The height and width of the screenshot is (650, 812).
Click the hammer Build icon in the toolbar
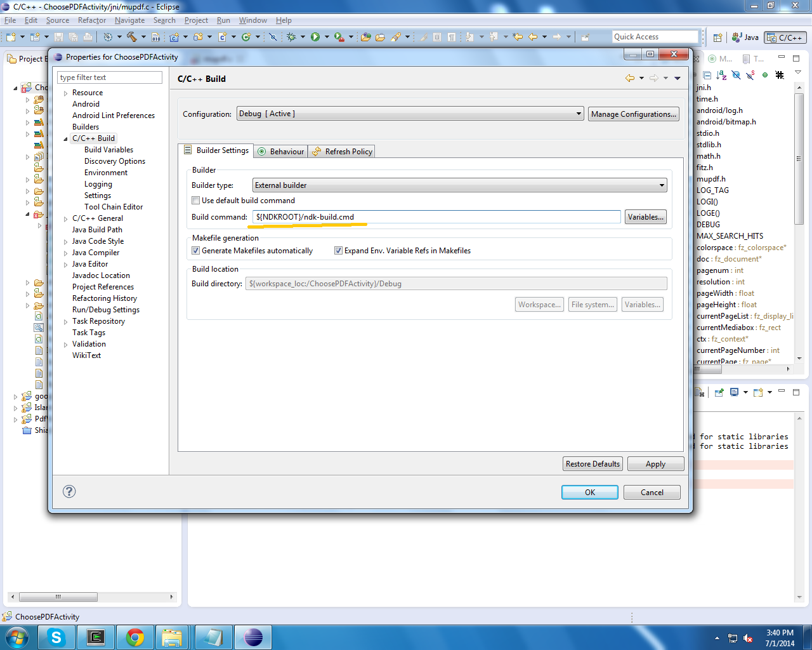(132, 37)
